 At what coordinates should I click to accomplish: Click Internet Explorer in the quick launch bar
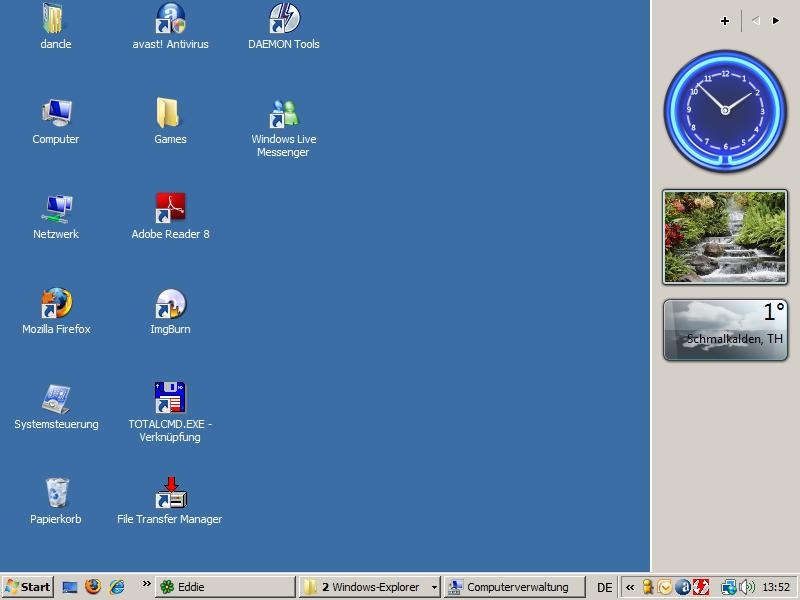tap(117, 587)
